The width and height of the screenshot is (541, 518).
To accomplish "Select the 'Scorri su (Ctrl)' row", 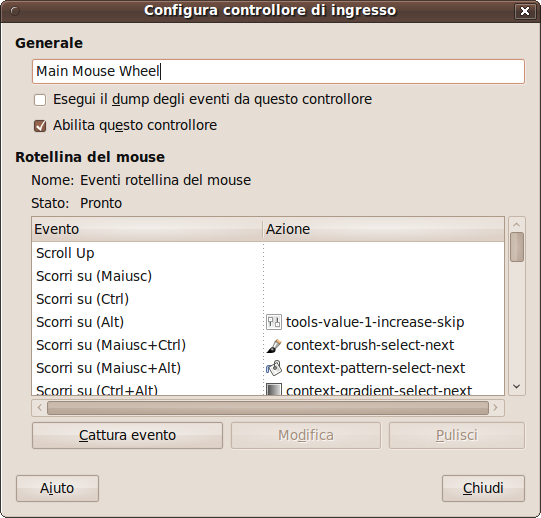I will click(268, 299).
